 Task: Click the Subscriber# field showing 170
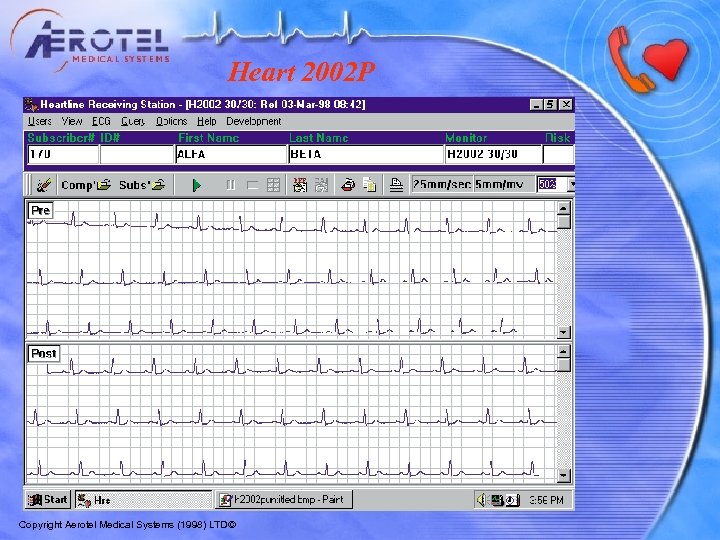(63, 155)
